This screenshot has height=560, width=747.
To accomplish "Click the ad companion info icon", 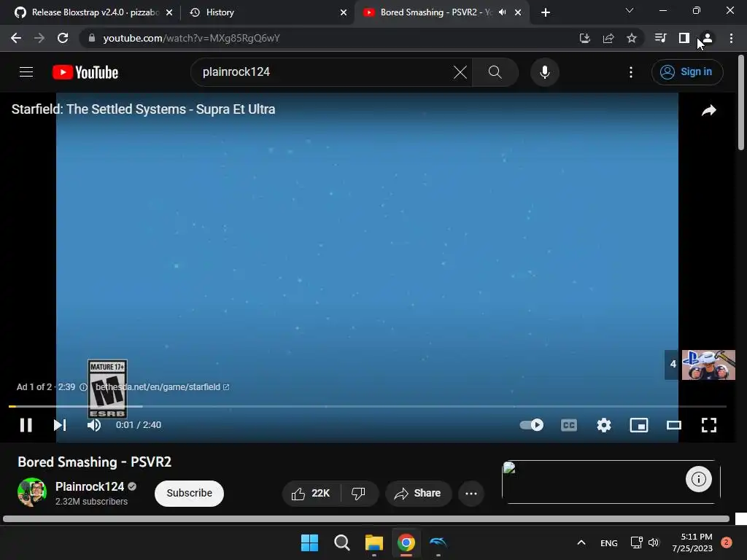I will (698, 479).
